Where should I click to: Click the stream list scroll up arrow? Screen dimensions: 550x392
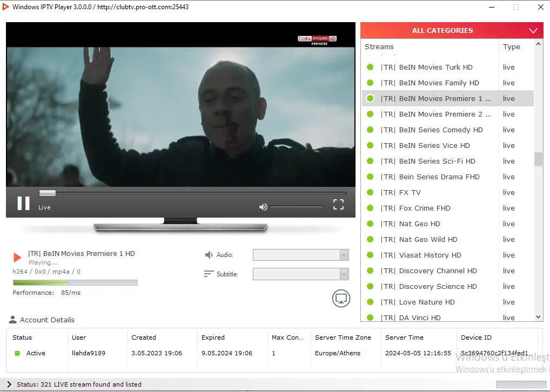coord(539,44)
